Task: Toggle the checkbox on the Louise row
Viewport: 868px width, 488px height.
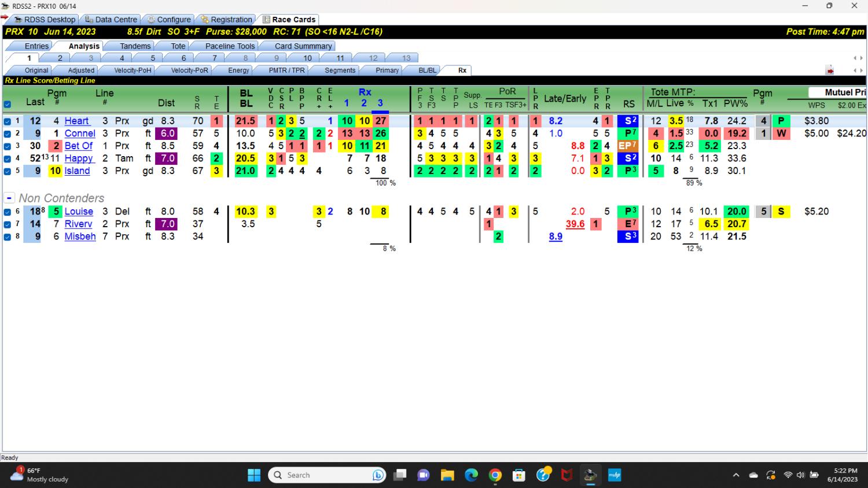Action: click(x=8, y=212)
